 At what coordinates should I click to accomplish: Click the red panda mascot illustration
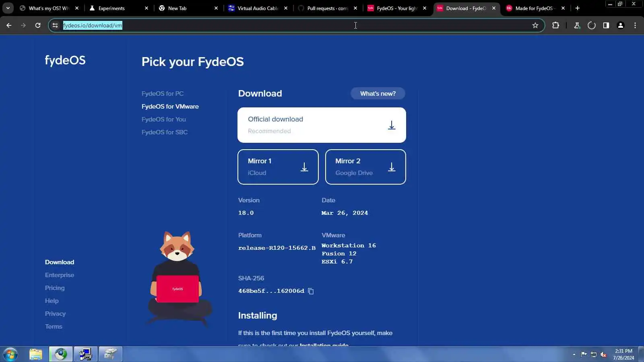click(179, 278)
